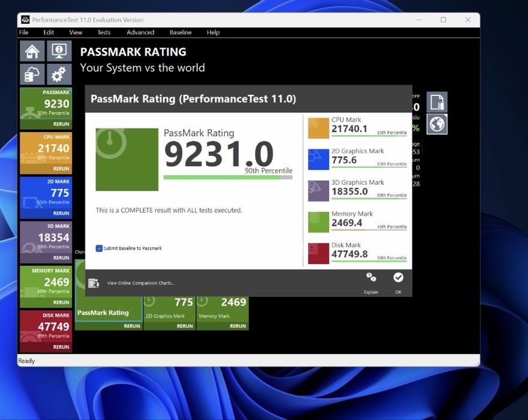The width and height of the screenshot is (528, 420).
Task: Click View Online Comparison Charts link
Action: coord(141,283)
